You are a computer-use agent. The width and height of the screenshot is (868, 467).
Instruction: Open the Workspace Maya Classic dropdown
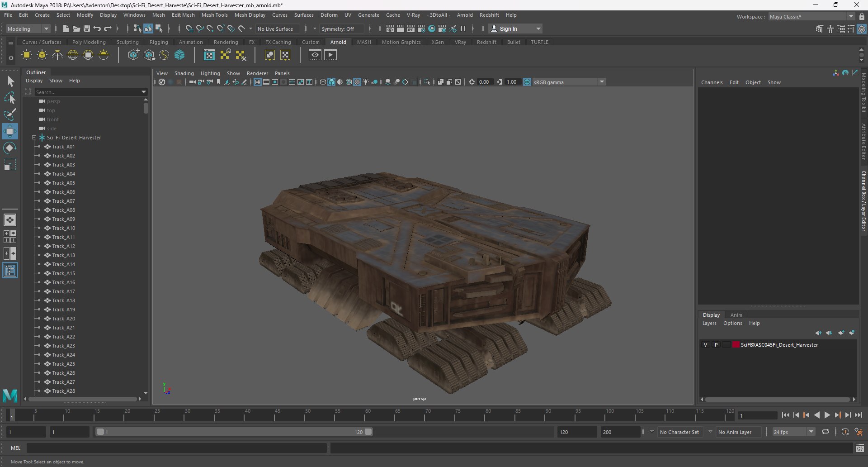tap(811, 17)
